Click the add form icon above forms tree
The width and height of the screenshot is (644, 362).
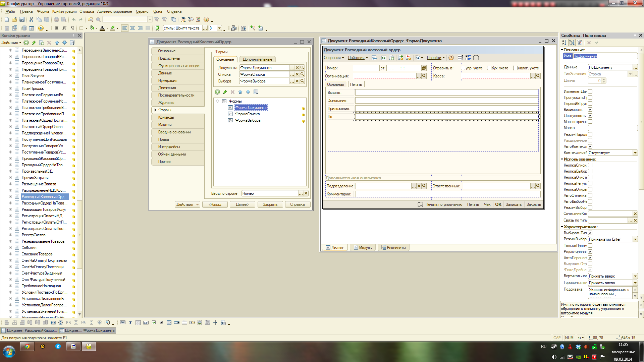[217, 92]
